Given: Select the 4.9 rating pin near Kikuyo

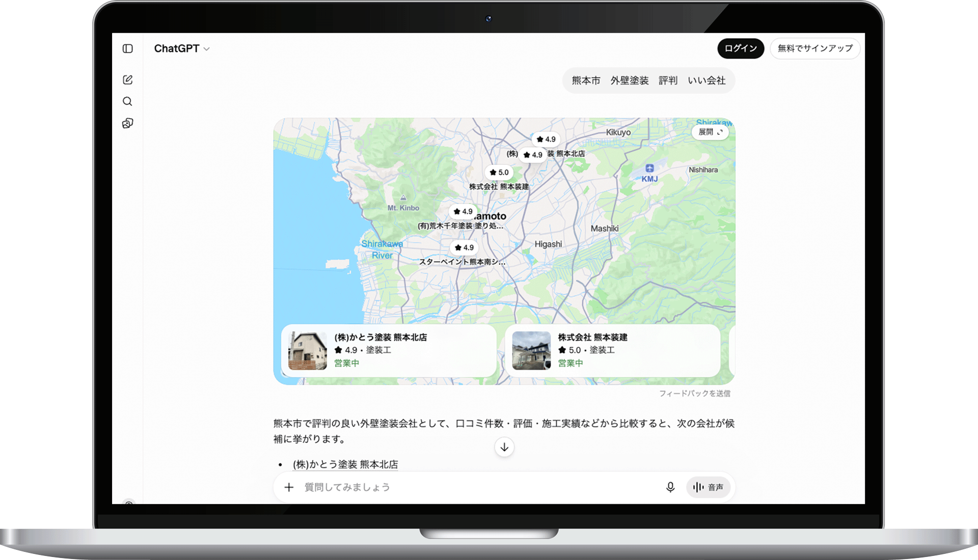Looking at the screenshot, I should [546, 139].
